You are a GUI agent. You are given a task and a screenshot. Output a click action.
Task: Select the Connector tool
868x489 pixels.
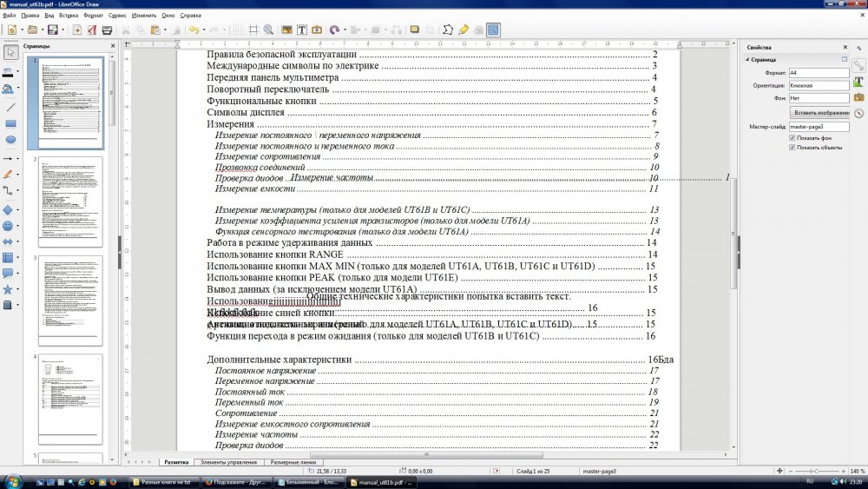8,190
